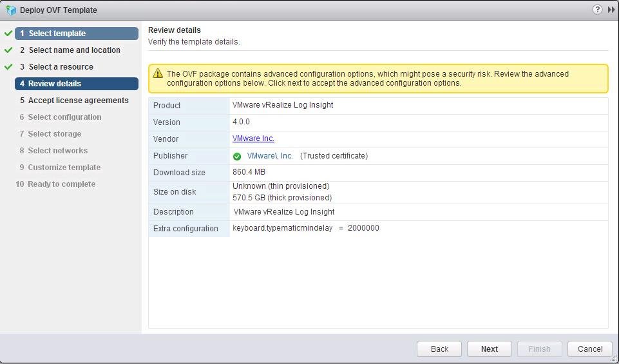Click green checkmark beside Select name and location

pyautogui.click(x=8, y=50)
